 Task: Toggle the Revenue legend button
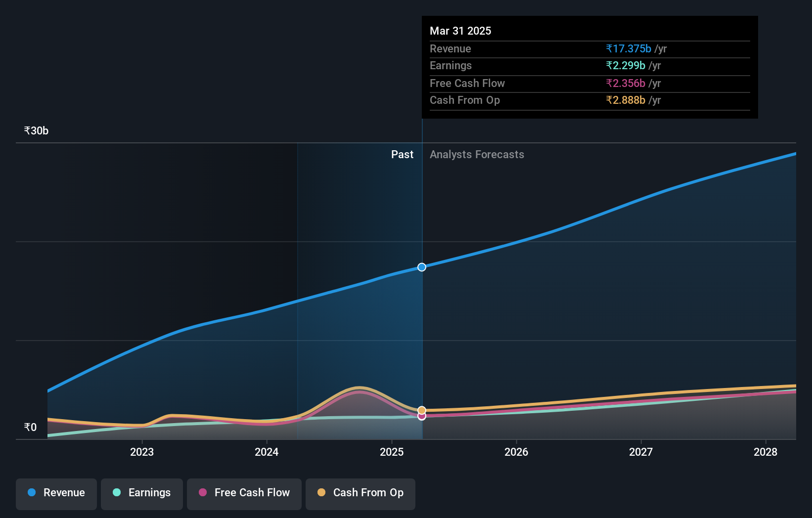[x=56, y=494]
